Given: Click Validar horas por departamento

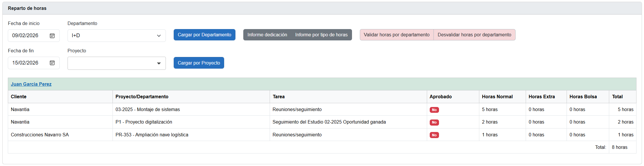Looking at the screenshot, I should 396,35.
